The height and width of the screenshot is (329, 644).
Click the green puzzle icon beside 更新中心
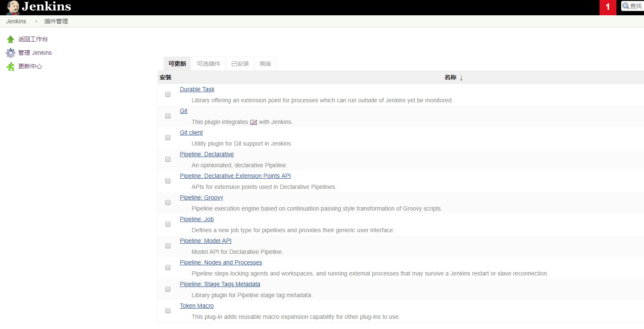click(10, 66)
